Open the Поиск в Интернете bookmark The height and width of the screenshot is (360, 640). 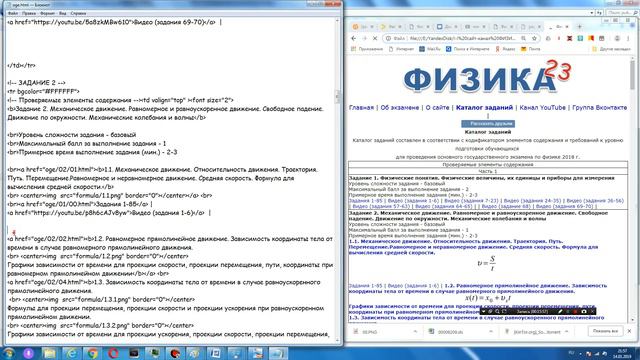tap(467, 49)
